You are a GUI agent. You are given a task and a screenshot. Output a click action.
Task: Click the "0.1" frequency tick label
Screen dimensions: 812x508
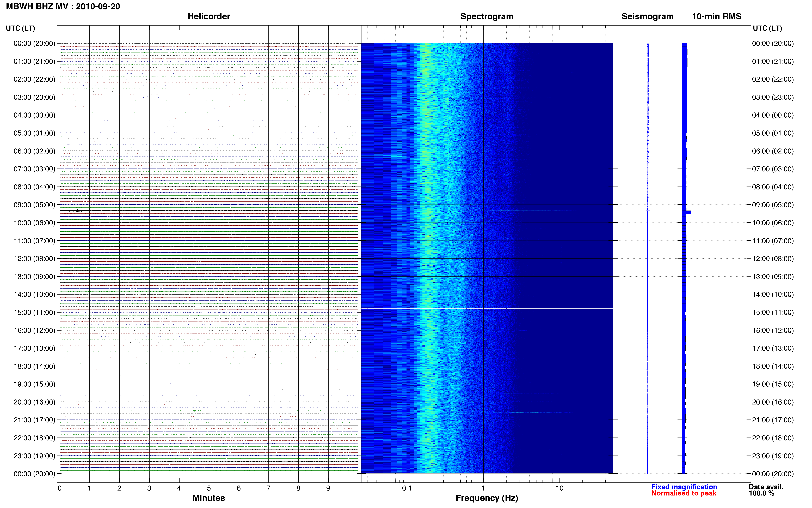coord(407,488)
